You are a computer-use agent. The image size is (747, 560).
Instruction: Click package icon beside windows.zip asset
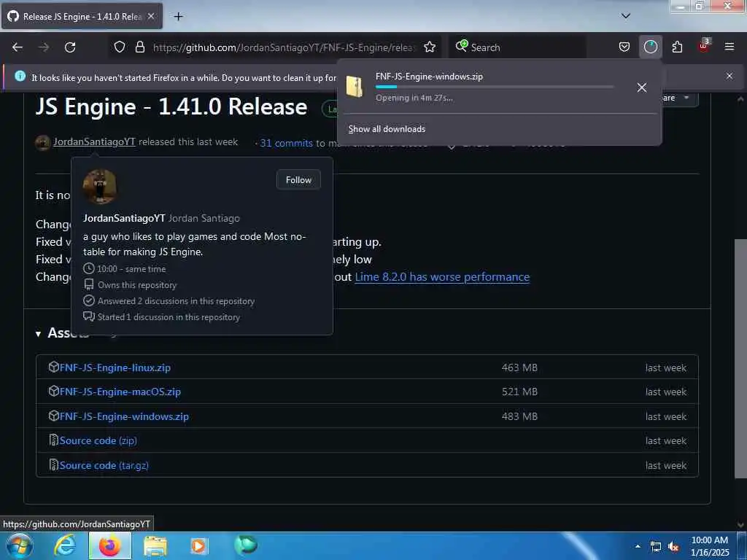click(x=53, y=416)
